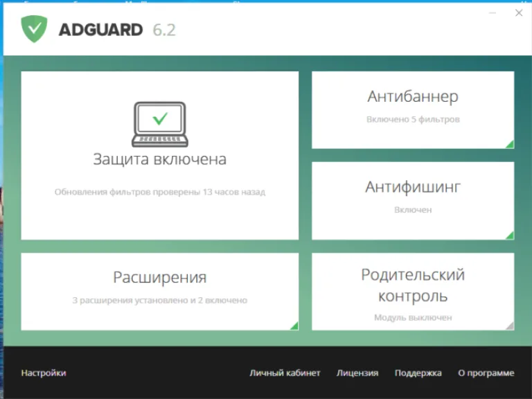
Task: Click the Adguard green shield logo
Action: [34, 29]
